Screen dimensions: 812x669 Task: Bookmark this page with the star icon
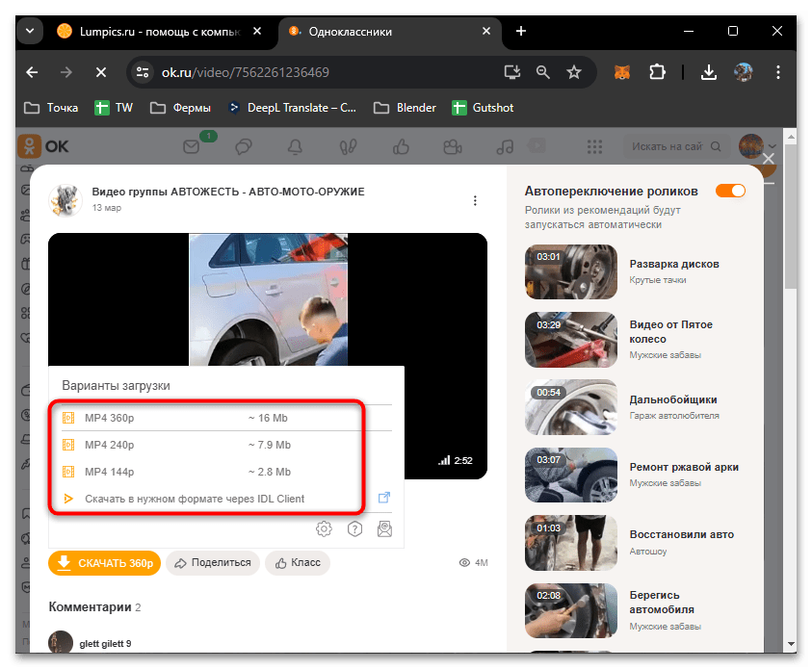point(574,72)
